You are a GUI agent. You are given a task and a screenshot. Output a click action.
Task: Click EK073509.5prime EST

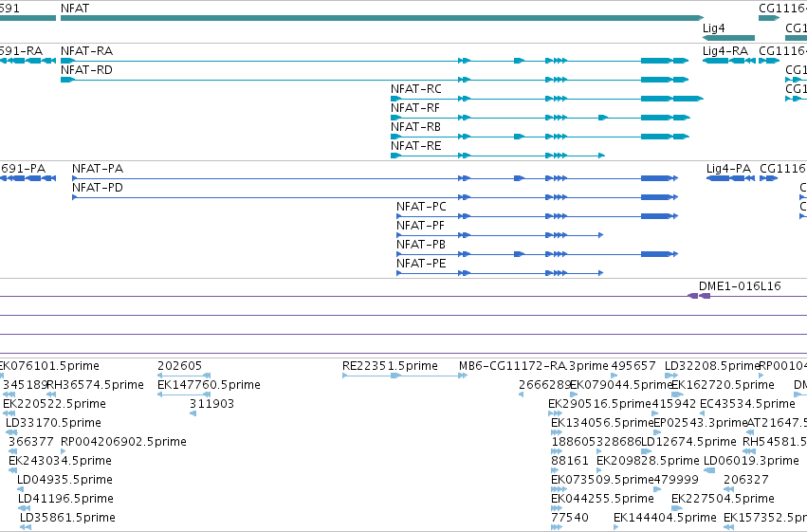click(x=602, y=480)
